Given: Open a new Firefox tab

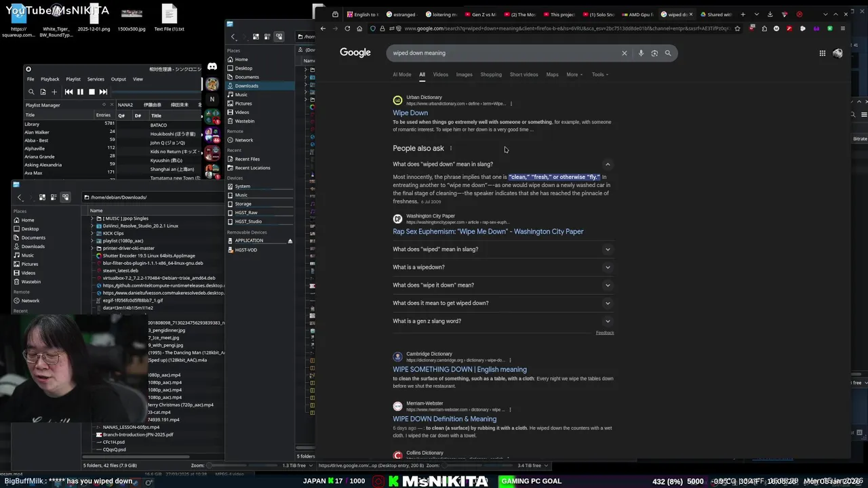Looking at the screenshot, I should pyautogui.click(x=743, y=14).
